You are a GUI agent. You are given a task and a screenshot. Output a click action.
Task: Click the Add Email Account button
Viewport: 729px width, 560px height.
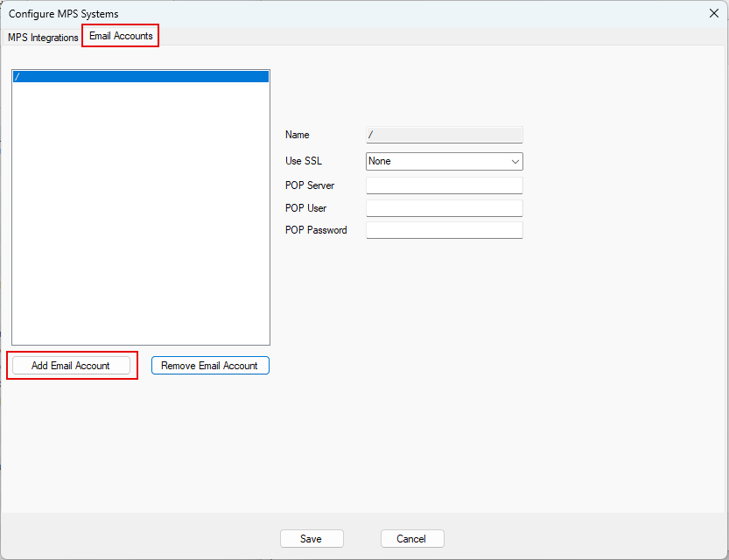tap(71, 365)
